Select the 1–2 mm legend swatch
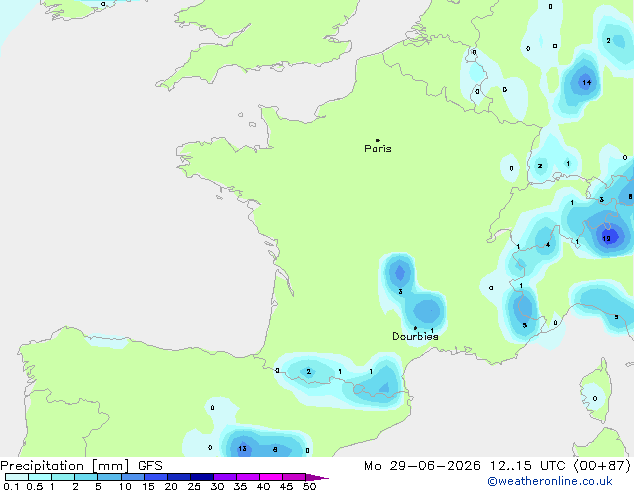The image size is (634, 490). (x=63, y=477)
